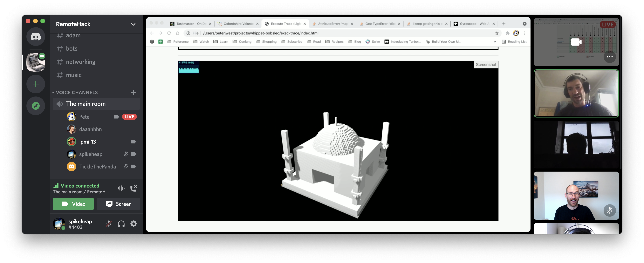Click muted mic icon next to TickleThePanda
The height and width of the screenshot is (263, 644).
point(126,167)
